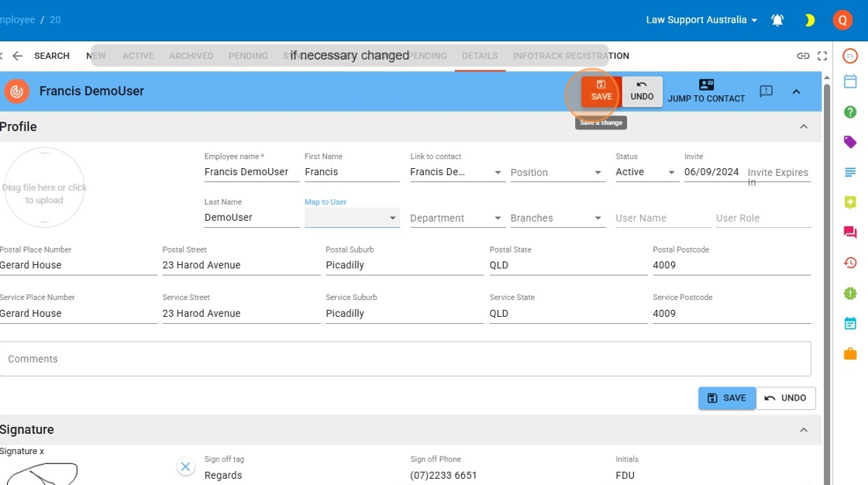This screenshot has height=485, width=868.
Task: Open the history clock icon in sidebar
Action: 850,263
